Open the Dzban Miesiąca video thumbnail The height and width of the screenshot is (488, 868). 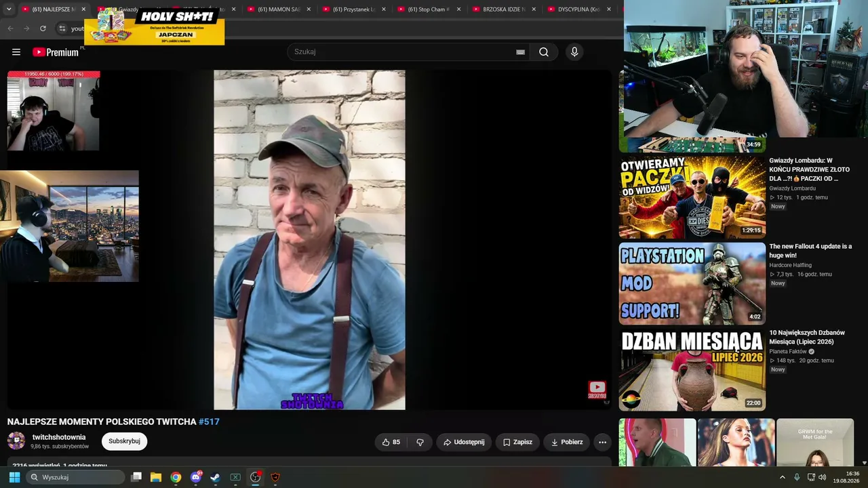(x=692, y=370)
